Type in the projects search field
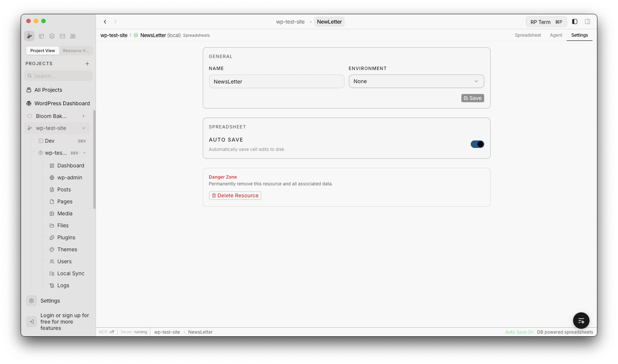The image size is (618, 364). pos(58,76)
